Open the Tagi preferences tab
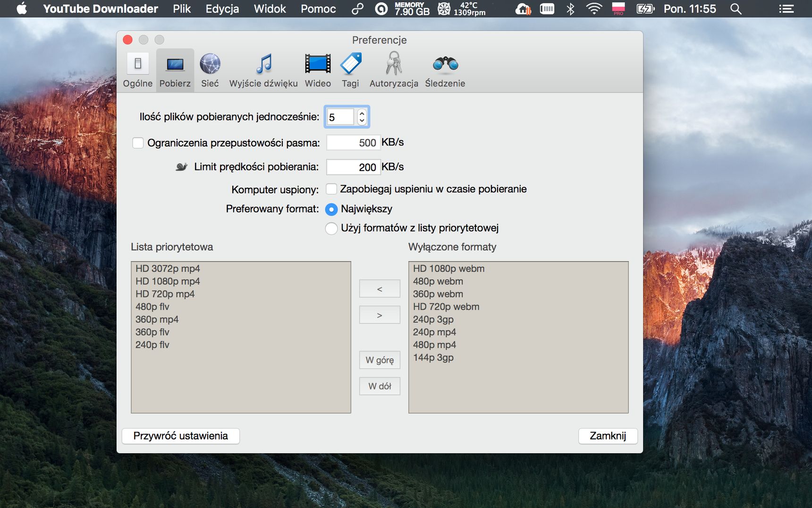The image size is (812, 508). tap(350, 70)
